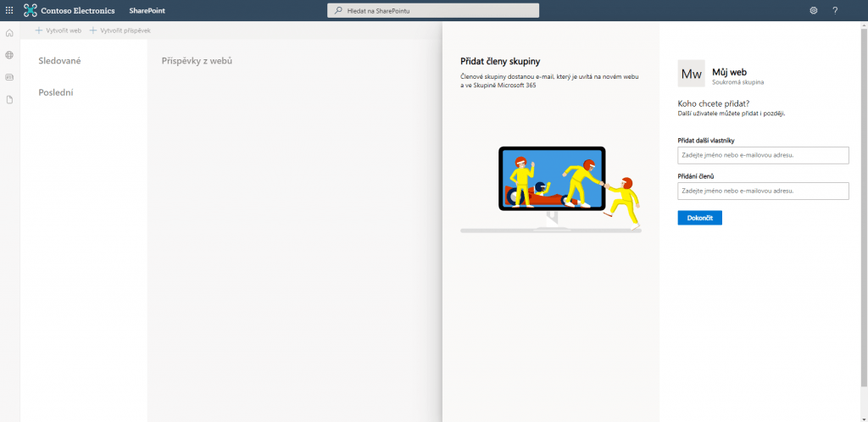This screenshot has width=868, height=422.
Task: Go to the Home icon in sidebar
Action: (x=9, y=33)
